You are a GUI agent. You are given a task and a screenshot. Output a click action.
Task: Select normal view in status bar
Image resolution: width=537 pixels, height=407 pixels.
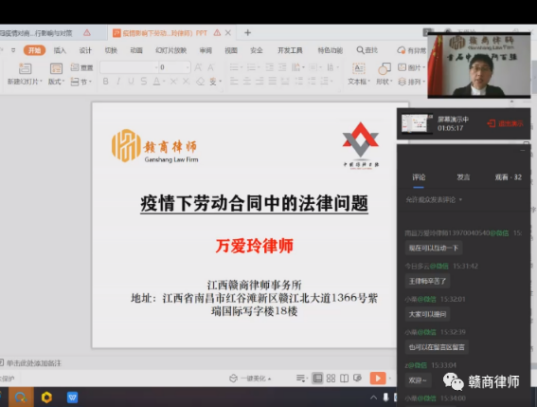(x=317, y=378)
